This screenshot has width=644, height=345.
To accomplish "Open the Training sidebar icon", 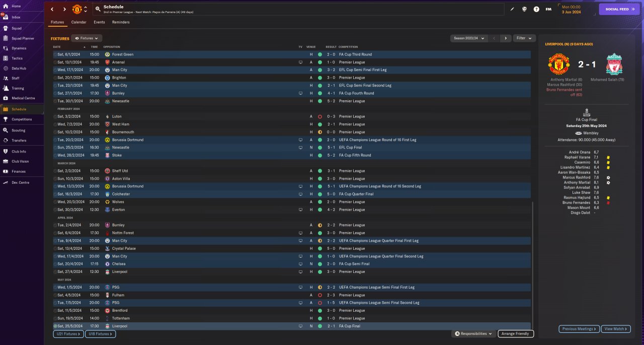I will (x=5, y=88).
